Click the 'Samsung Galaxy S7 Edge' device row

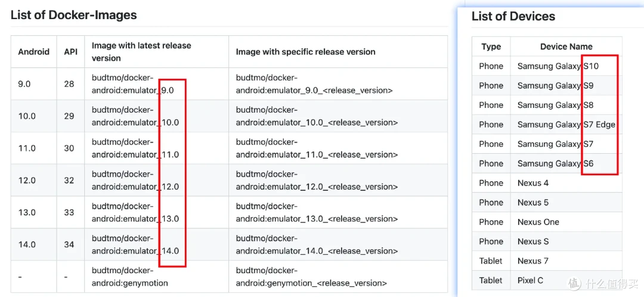tap(547, 125)
